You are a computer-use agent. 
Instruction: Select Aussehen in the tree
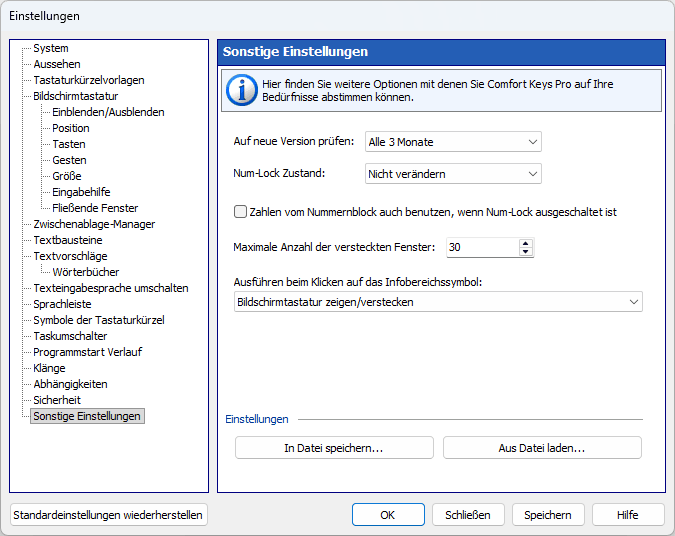pyautogui.click(x=57, y=64)
